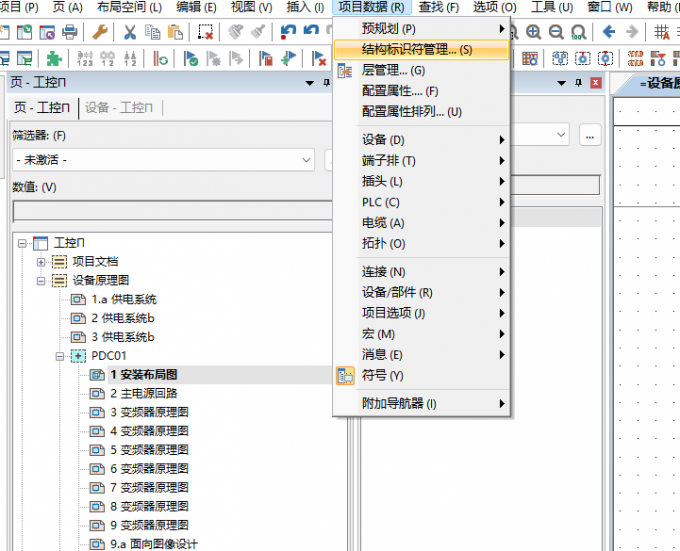Click the scissors cut icon
680x551 pixels.
(x=130, y=32)
